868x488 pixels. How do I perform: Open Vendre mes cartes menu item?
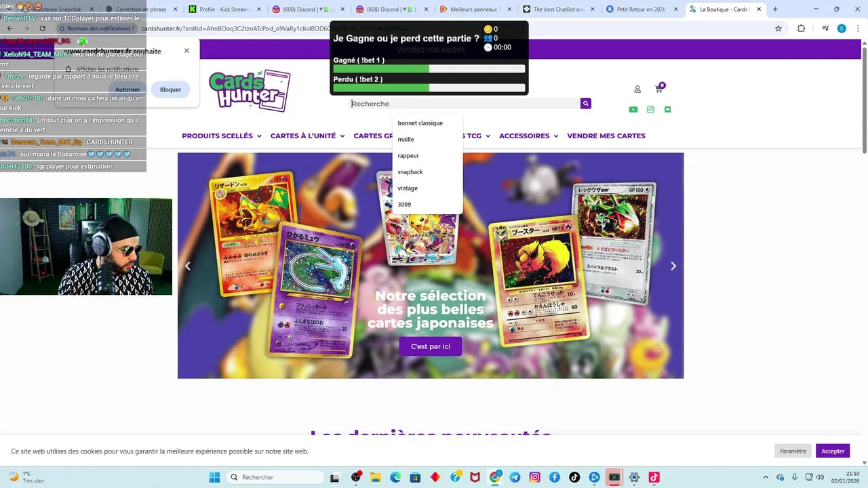[x=606, y=136]
